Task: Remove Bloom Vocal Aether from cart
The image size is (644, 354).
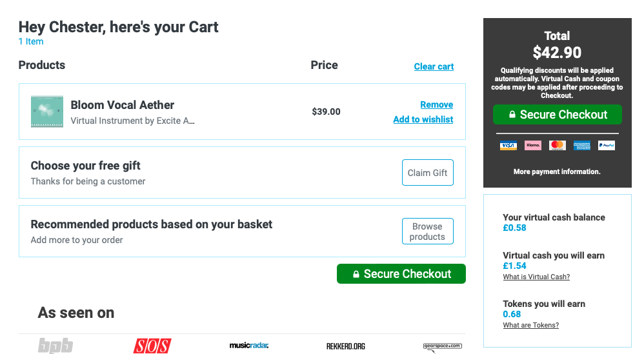Action: [437, 104]
